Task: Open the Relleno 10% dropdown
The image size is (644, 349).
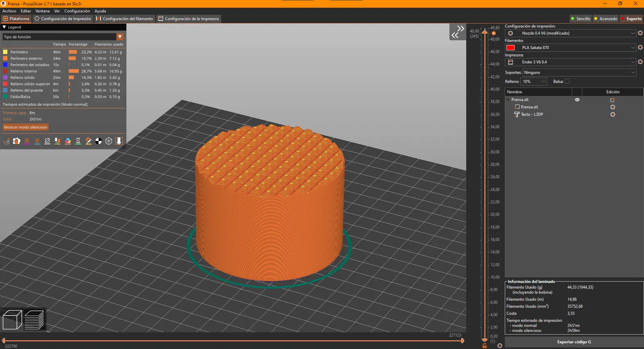Action: tap(534, 81)
